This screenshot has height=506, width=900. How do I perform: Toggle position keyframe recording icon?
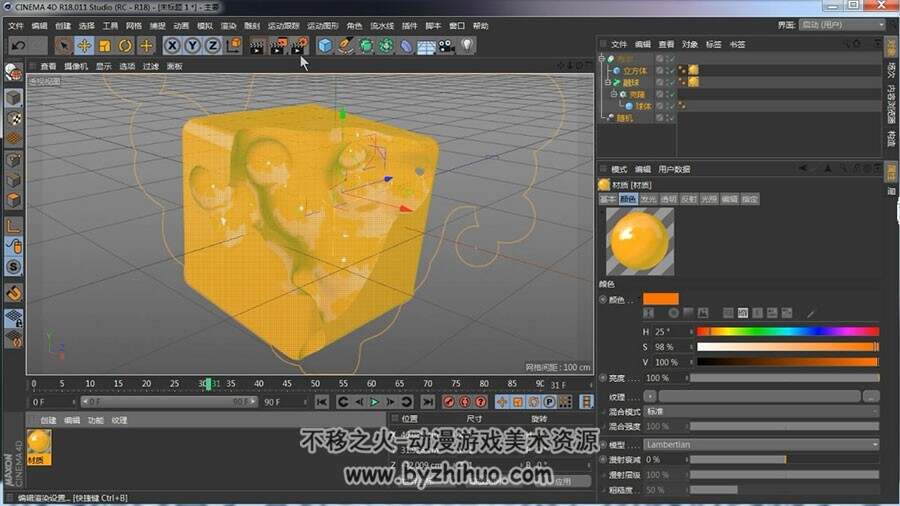(x=502, y=402)
